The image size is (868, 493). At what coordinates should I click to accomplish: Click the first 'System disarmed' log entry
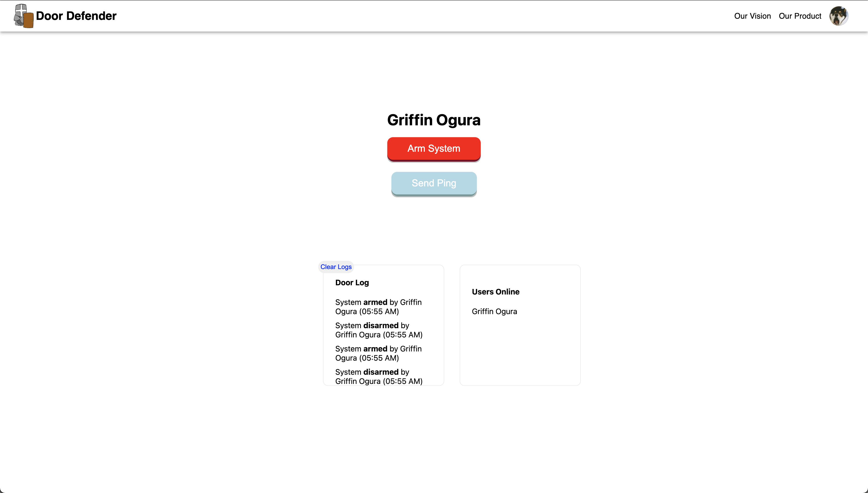click(x=379, y=330)
